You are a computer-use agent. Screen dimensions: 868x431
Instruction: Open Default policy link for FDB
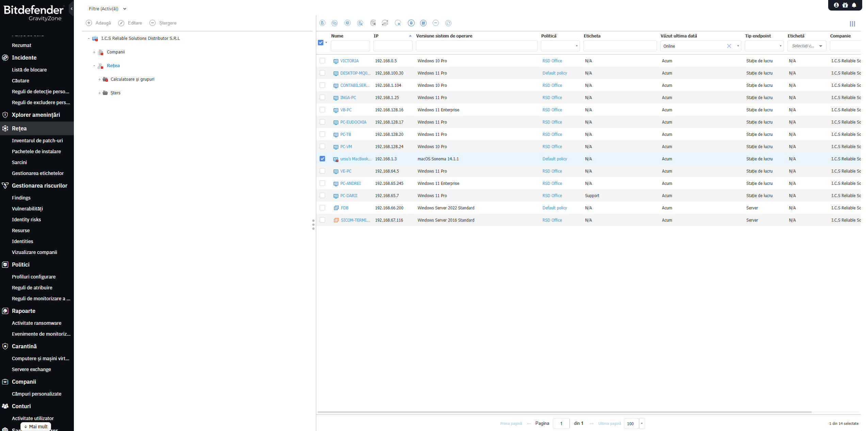click(x=554, y=208)
